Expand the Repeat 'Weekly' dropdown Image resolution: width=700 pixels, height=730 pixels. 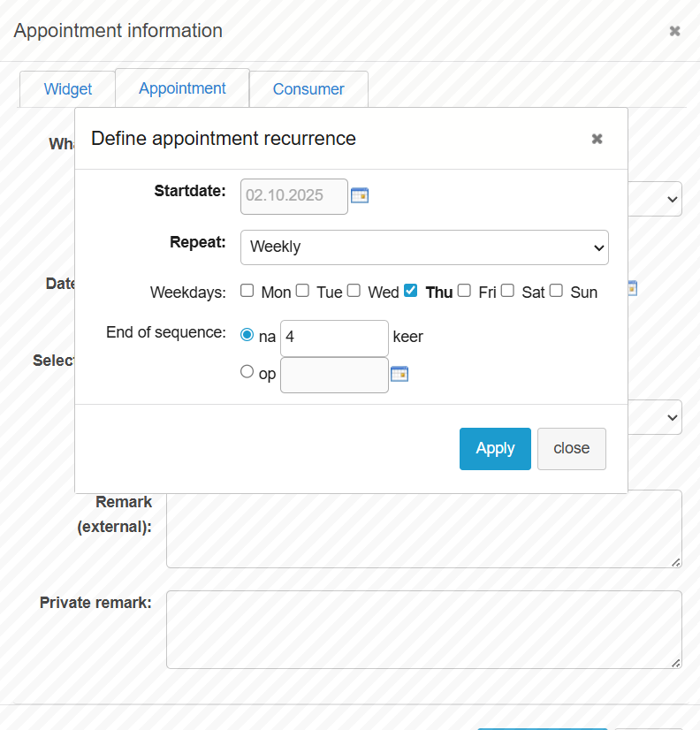point(424,247)
